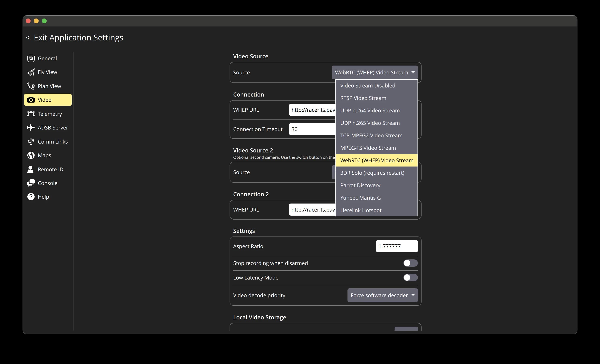Image resolution: width=600 pixels, height=364 pixels.
Task: Click the Aspect Ratio input field
Action: pos(397,246)
